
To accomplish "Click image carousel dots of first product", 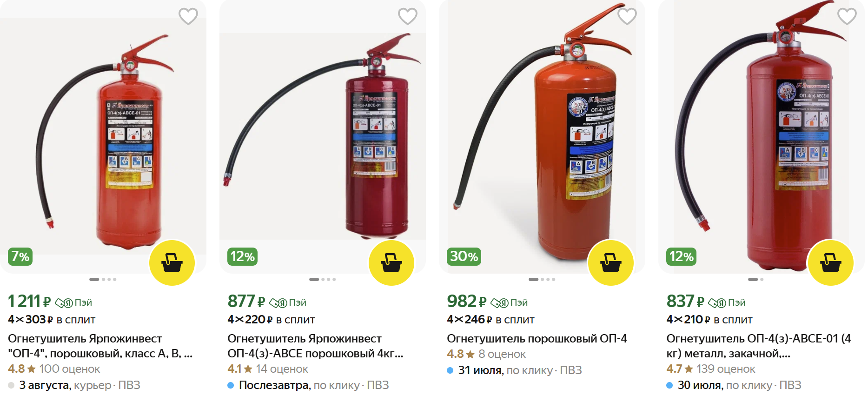I will coord(103,279).
